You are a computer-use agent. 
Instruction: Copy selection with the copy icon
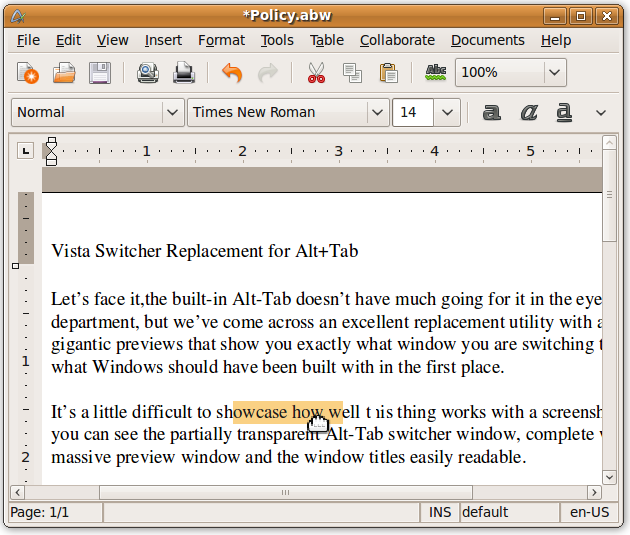pyautogui.click(x=352, y=73)
